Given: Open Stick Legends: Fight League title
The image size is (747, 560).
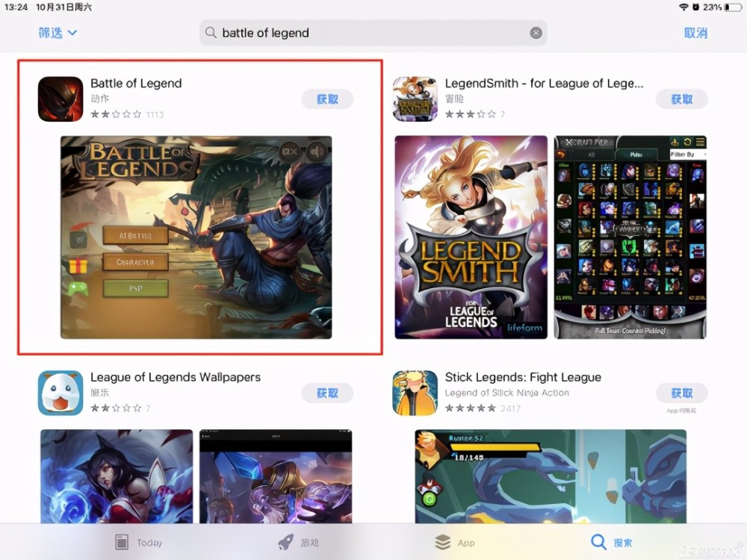Looking at the screenshot, I should 523,377.
